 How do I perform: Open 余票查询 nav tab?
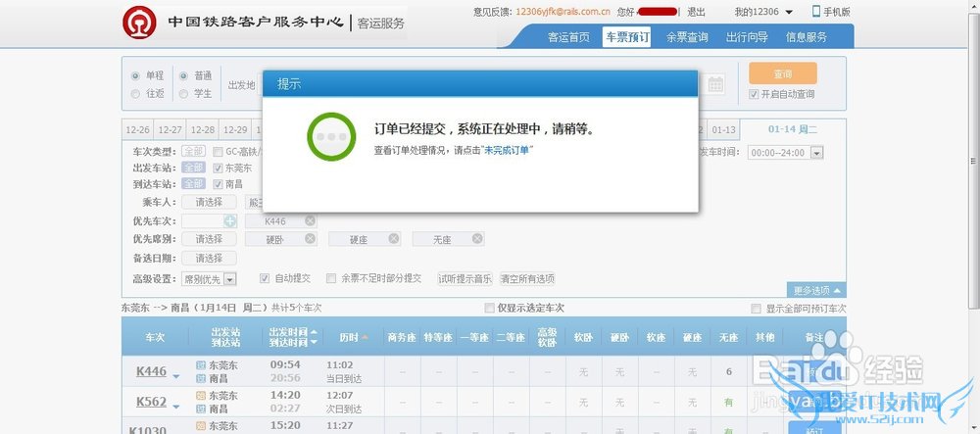(x=687, y=37)
